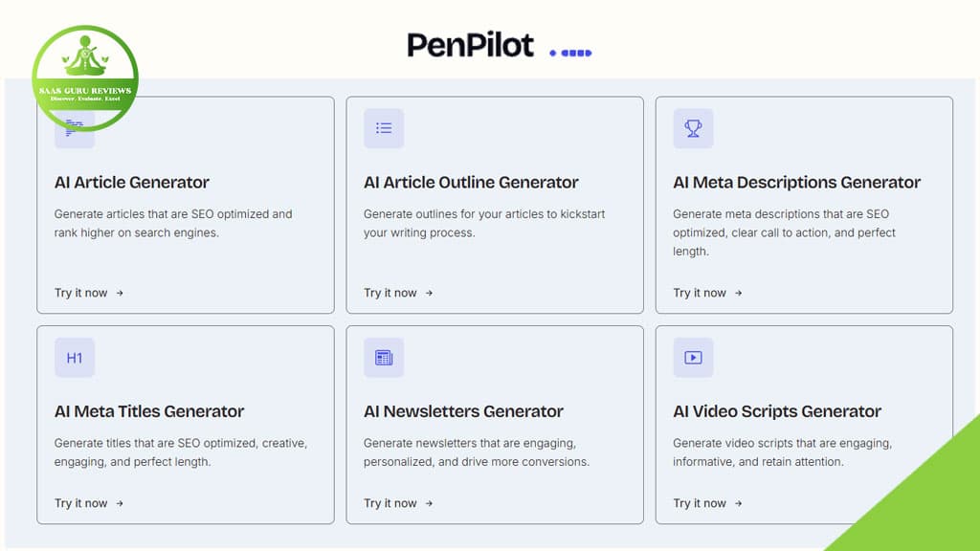Click the video play icon for Video Scripts
This screenshot has width=980, height=551.
pyautogui.click(x=693, y=358)
